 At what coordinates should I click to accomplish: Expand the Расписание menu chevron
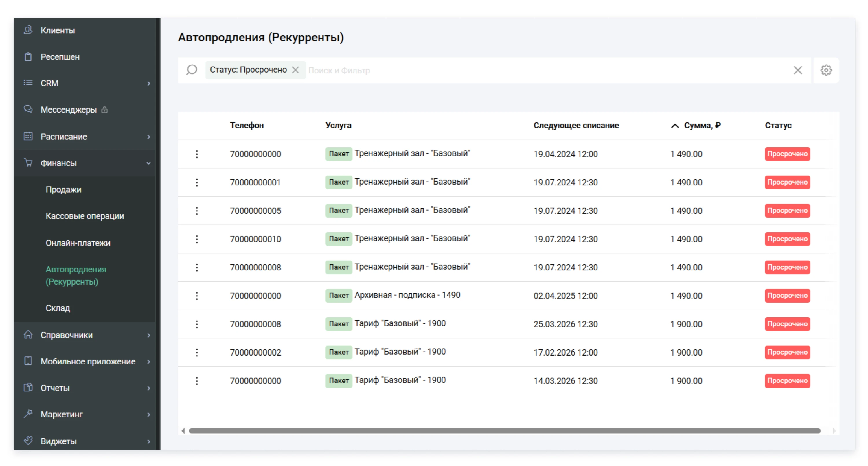(x=149, y=137)
